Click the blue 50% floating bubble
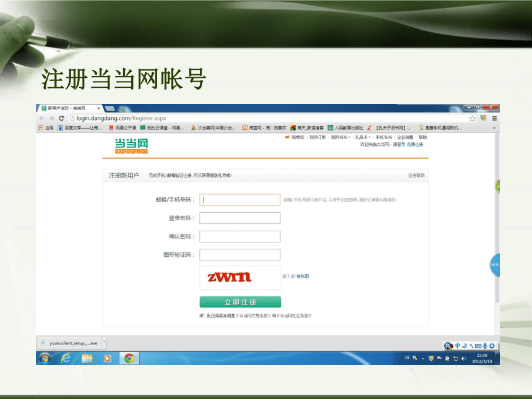 coord(495,265)
